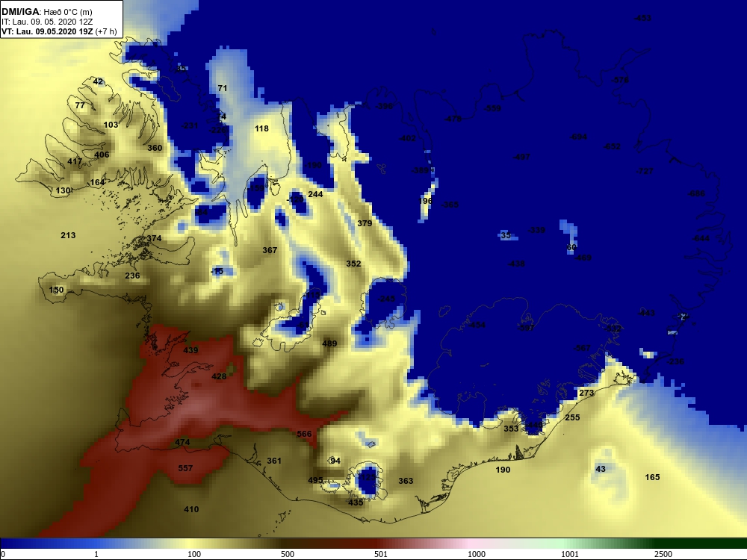The height and width of the screenshot is (560, 747).
Task: Click the map value 213 over the sea
Action: (x=68, y=234)
